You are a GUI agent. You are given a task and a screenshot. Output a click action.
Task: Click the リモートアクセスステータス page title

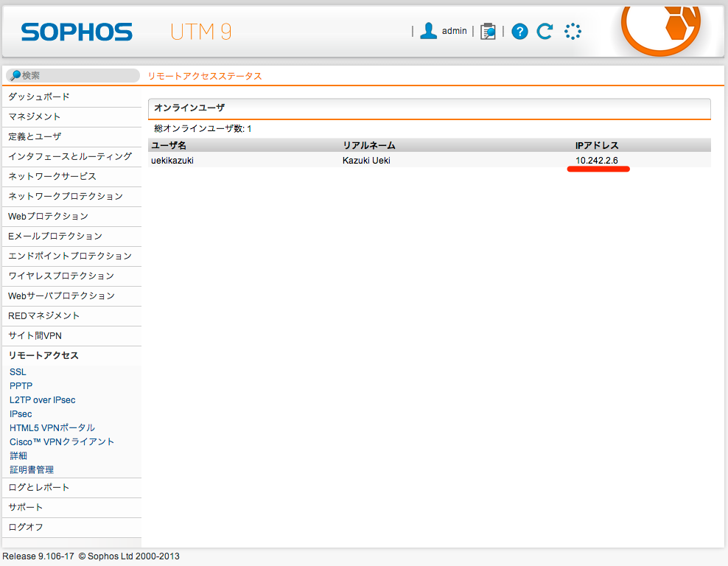[205, 76]
